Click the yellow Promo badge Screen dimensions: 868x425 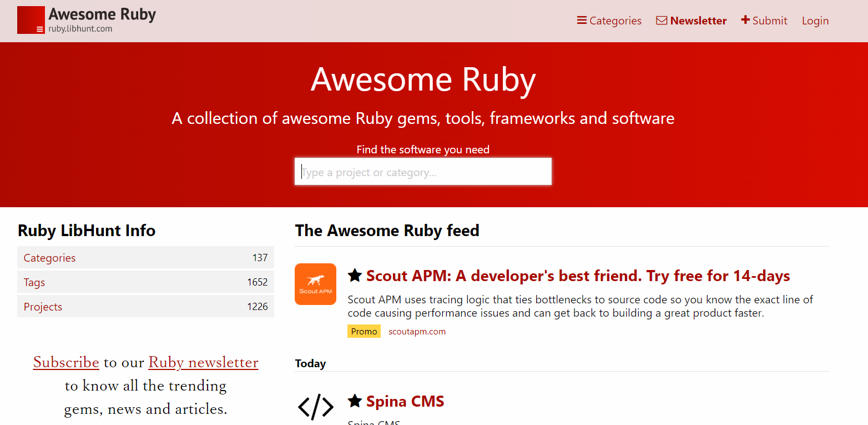pos(364,332)
